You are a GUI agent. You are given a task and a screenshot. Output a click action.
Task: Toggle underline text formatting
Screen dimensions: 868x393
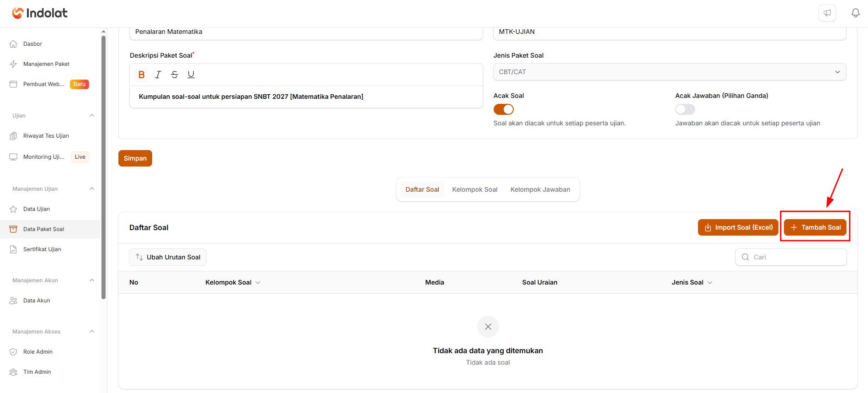click(191, 75)
